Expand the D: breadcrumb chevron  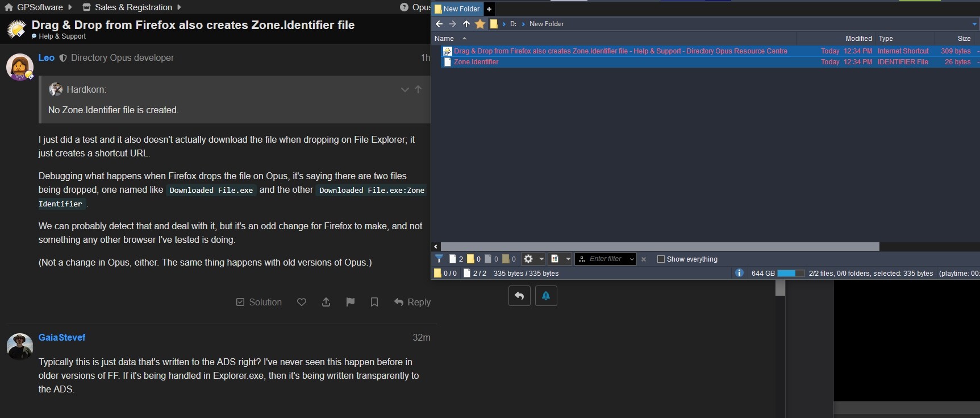coord(504,24)
